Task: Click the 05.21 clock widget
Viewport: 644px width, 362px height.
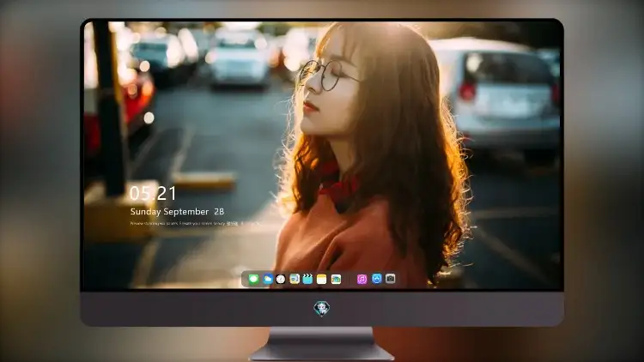Action: click(153, 193)
